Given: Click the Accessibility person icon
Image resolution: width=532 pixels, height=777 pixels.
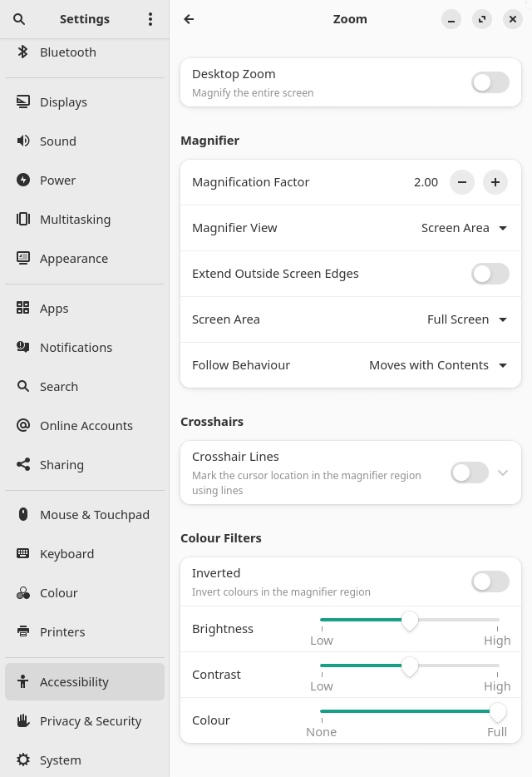Looking at the screenshot, I should tap(22, 681).
